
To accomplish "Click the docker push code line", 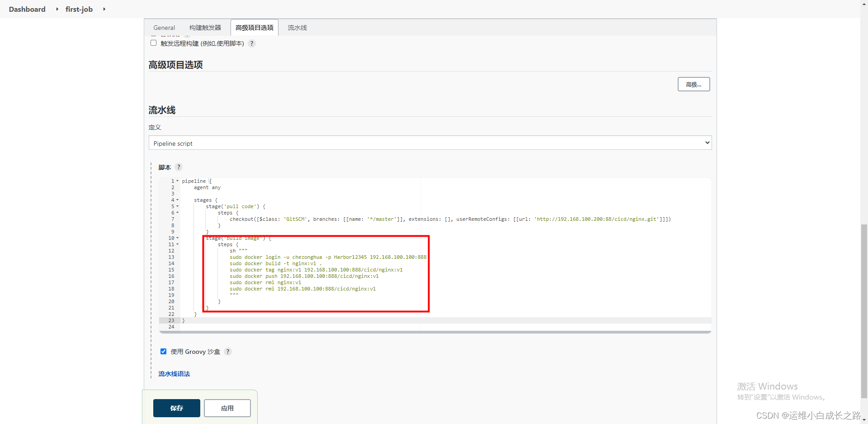I will (x=304, y=276).
